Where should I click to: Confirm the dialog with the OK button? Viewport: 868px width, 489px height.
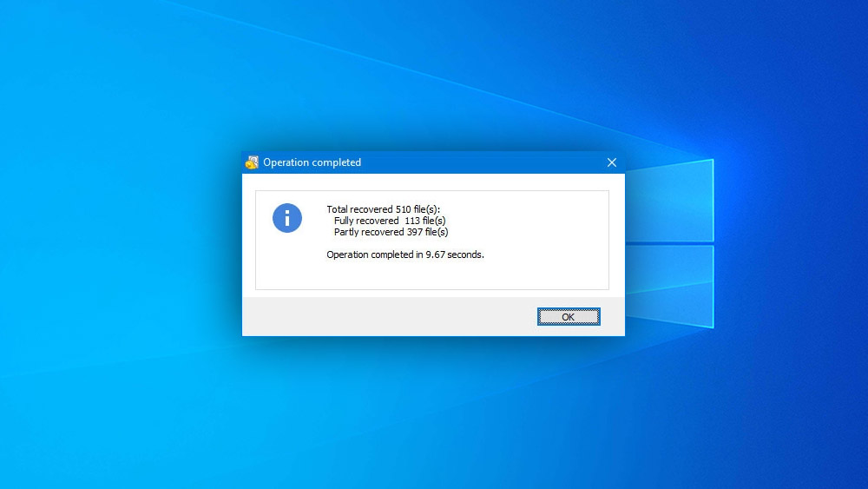tap(569, 317)
